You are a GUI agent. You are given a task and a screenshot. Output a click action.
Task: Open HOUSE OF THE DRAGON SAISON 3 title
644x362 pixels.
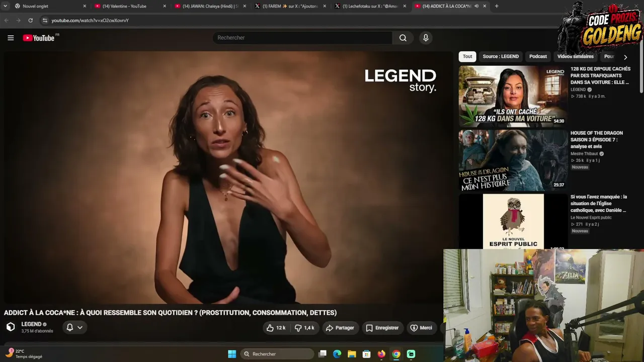(x=596, y=140)
